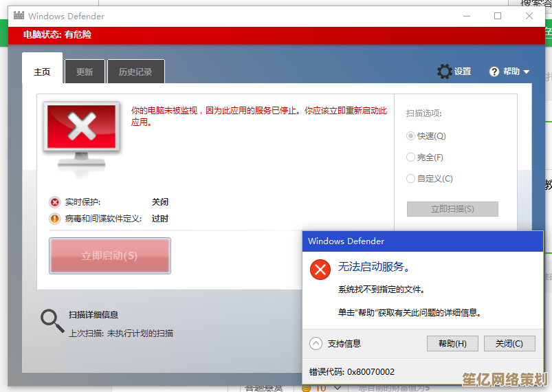Click the 立即扫描(S) scan now button

click(x=452, y=209)
